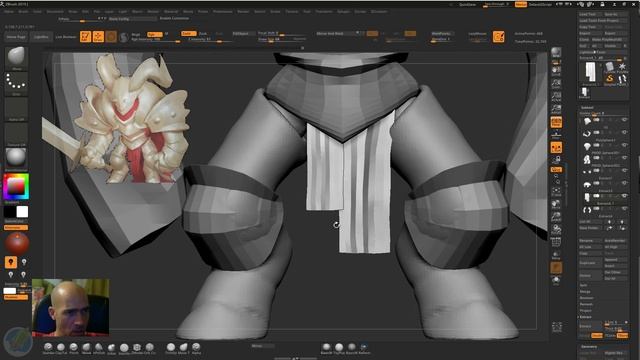The width and height of the screenshot is (640, 360).
Task: Toggle the Xyz rotation mode button
Action: pyautogui.click(x=556, y=169)
